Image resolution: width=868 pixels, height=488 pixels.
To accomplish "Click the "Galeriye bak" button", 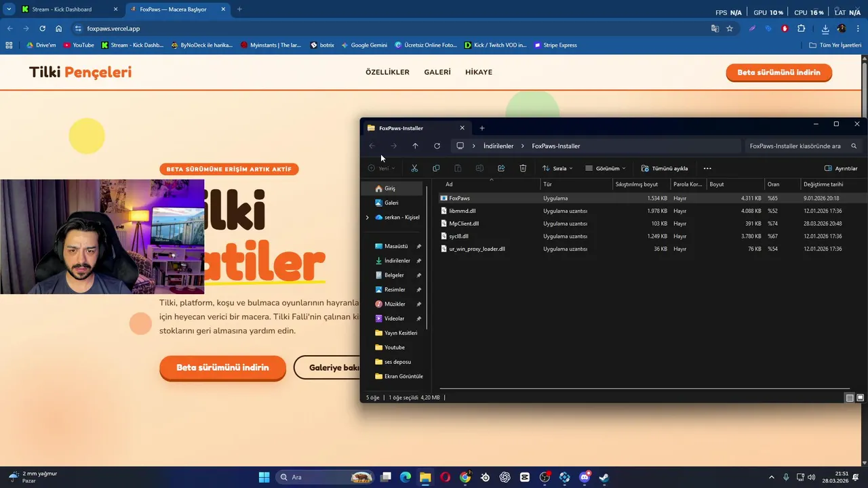I will point(328,367).
